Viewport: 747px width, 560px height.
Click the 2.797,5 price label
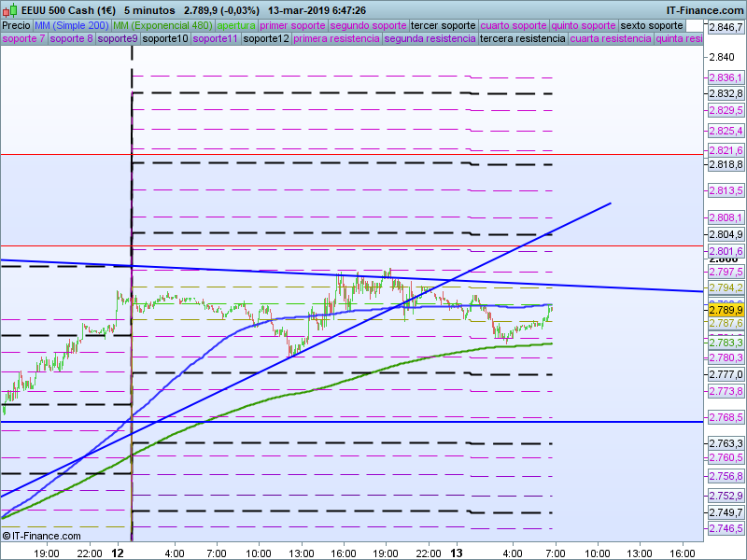point(726,272)
